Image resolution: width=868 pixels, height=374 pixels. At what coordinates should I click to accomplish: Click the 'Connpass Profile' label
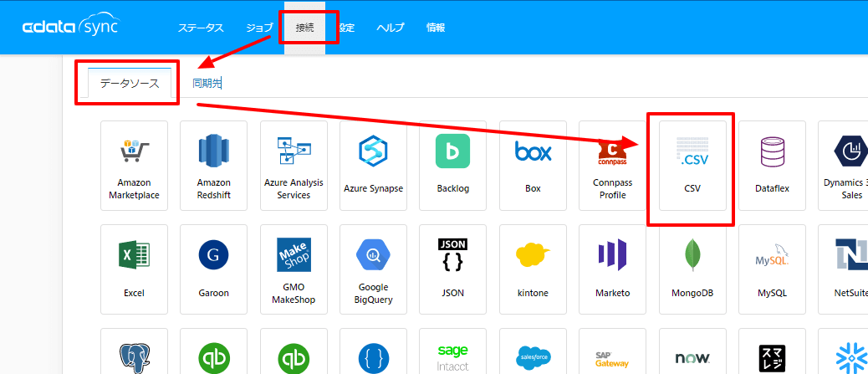(x=612, y=188)
